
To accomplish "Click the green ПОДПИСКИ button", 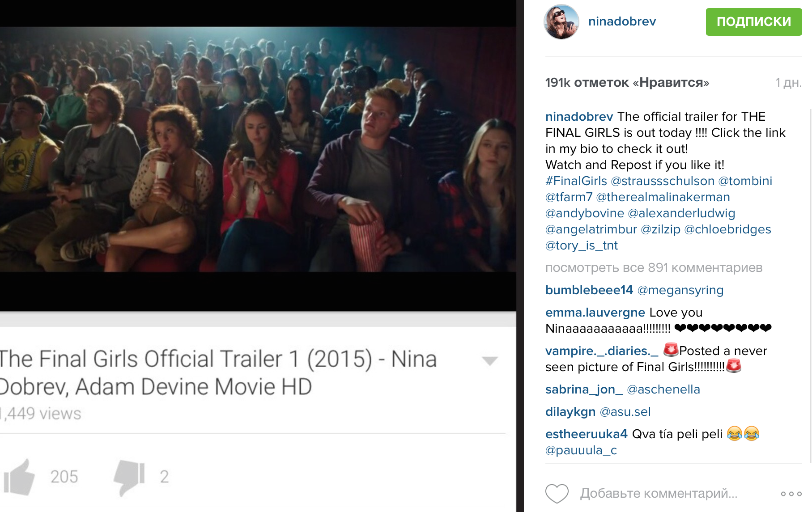I will pyautogui.click(x=754, y=21).
